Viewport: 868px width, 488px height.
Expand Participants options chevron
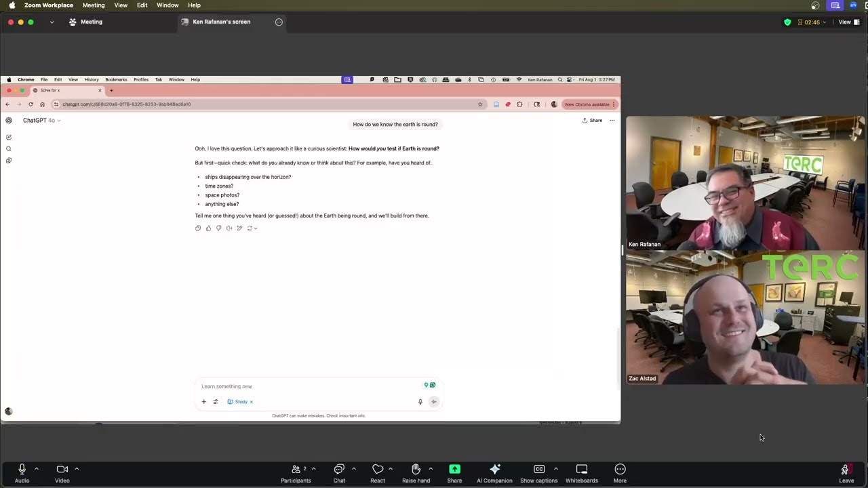(x=313, y=468)
